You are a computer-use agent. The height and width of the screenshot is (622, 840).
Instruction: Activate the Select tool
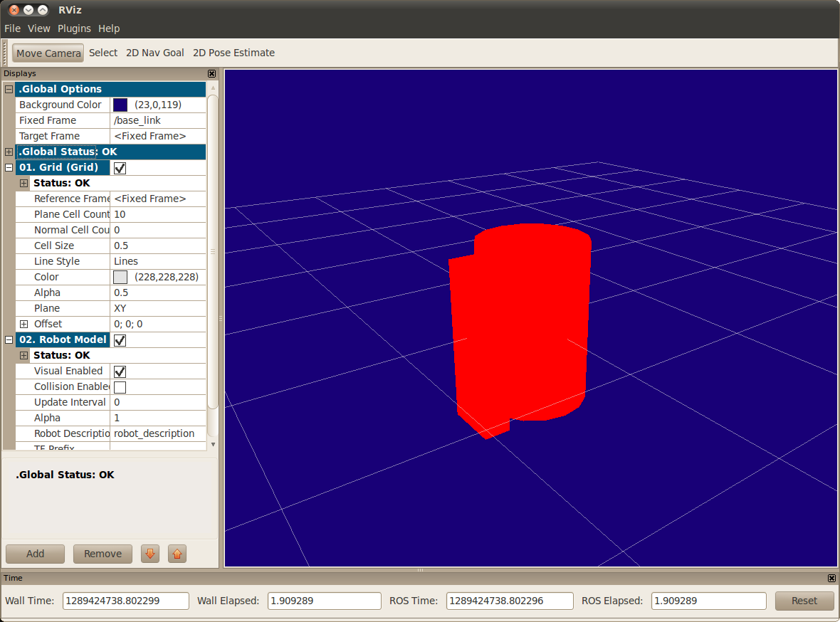[103, 53]
